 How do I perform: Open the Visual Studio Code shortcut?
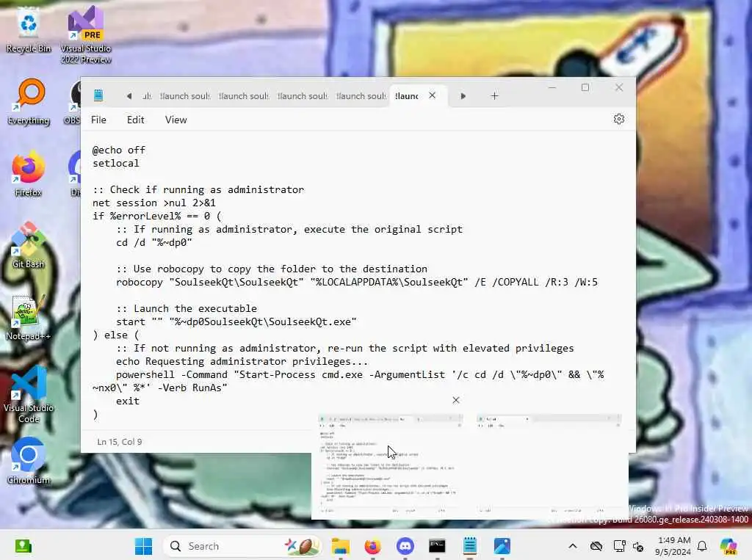tap(29, 394)
